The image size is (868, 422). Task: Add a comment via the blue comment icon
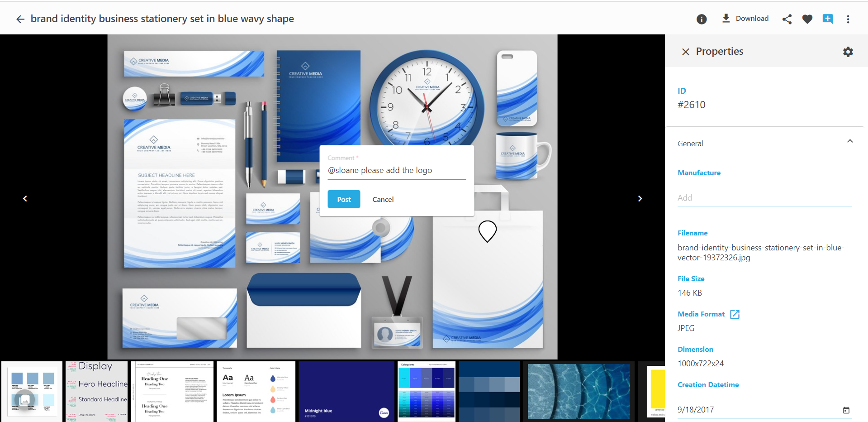click(x=828, y=19)
